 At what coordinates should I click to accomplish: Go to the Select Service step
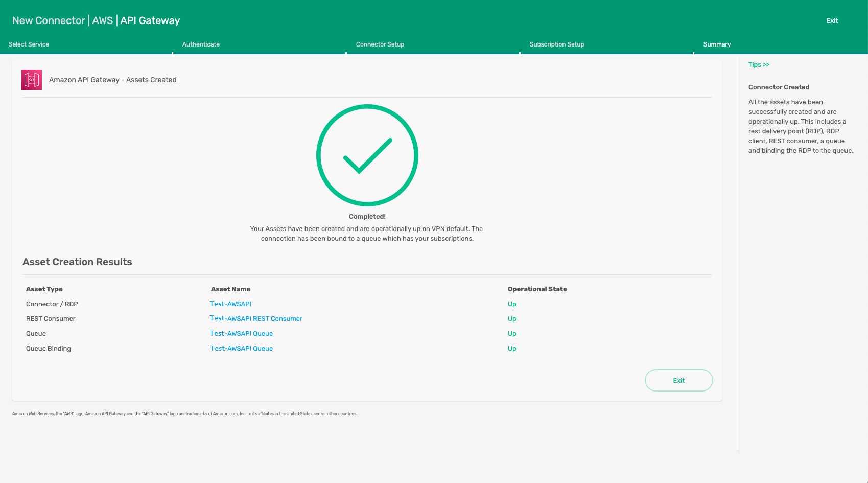29,44
